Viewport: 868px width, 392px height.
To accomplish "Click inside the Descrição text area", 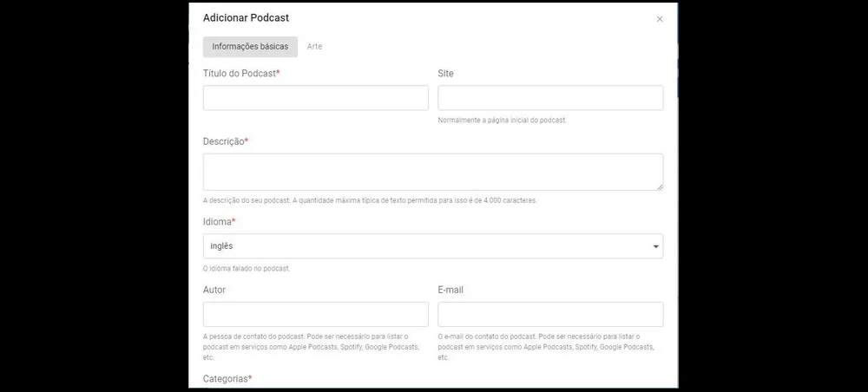I will [x=432, y=172].
